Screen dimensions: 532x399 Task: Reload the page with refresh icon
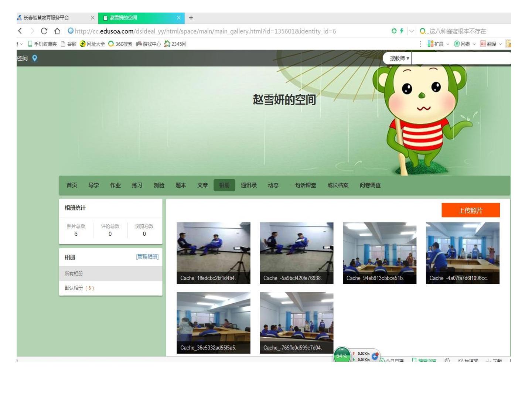[44, 31]
